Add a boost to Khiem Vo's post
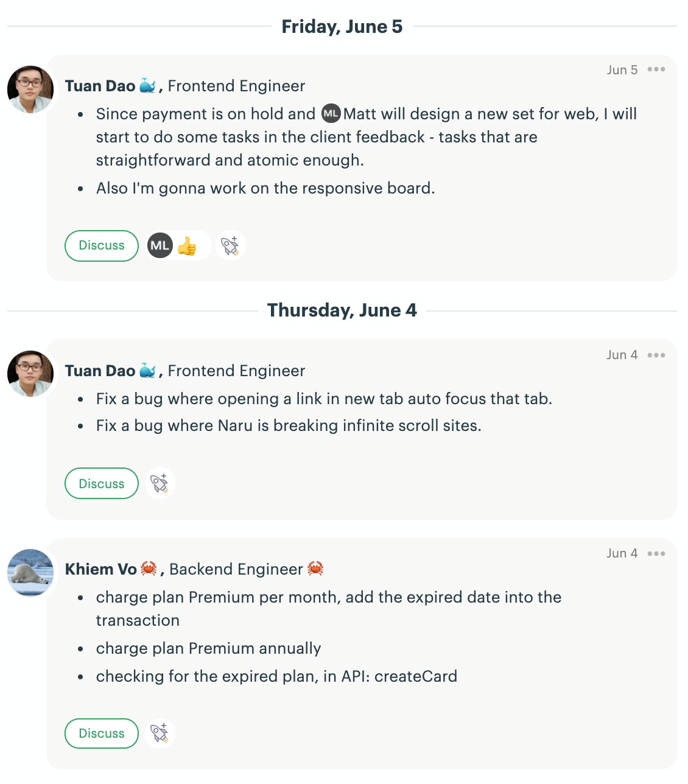 pos(160,733)
